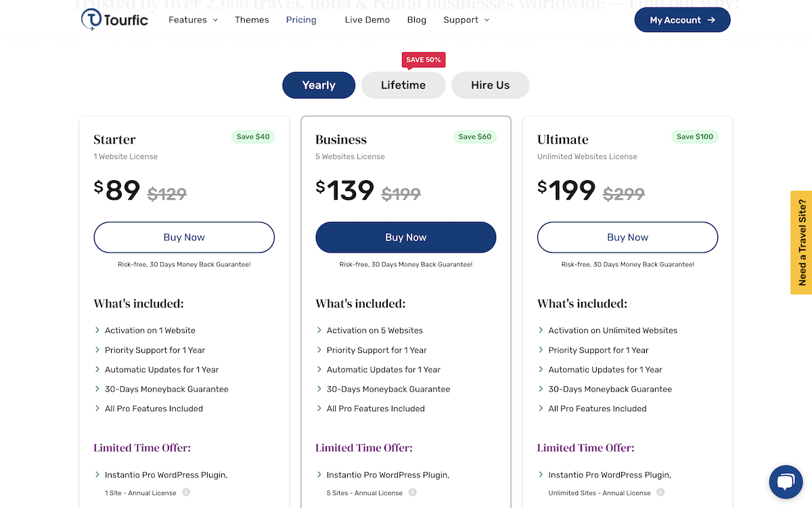This screenshot has width=812, height=508.
Task: Select the Yearly billing toggle
Action: [x=319, y=85]
